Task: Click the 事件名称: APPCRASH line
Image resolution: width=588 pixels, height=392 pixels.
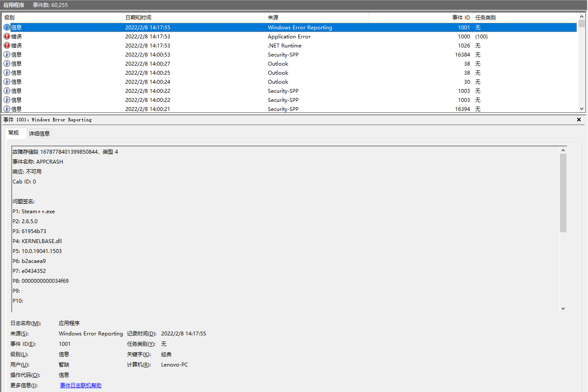Action: 38,162
